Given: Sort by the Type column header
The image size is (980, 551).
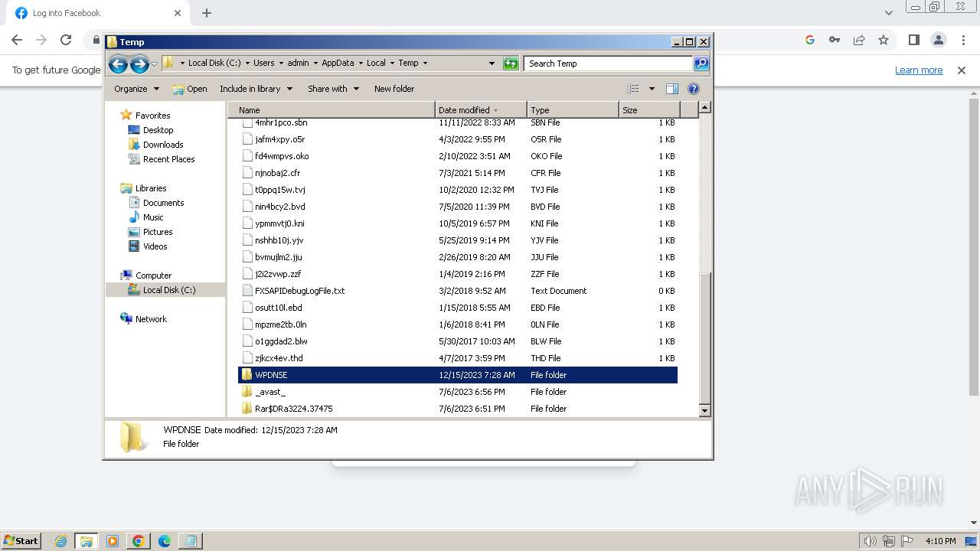Looking at the screenshot, I should tap(573, 110).
